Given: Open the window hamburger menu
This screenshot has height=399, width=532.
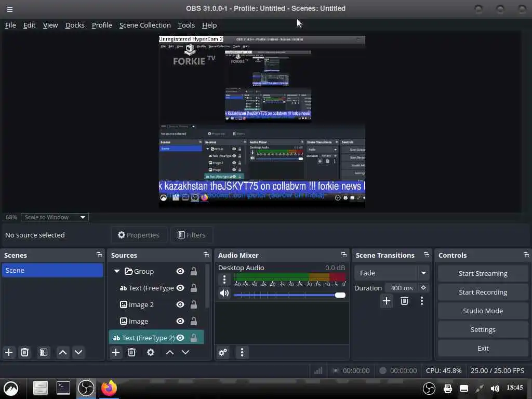Looking at the screenshot, I should tap(10, 9).
